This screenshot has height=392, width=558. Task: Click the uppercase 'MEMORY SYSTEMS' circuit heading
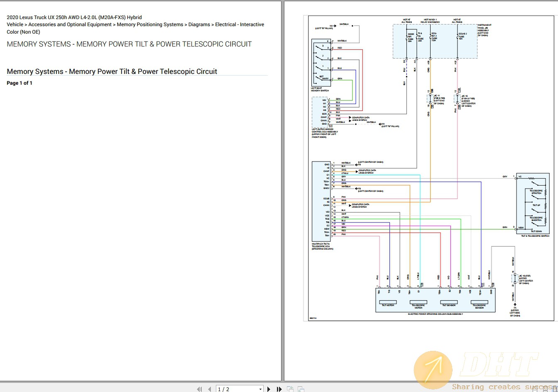129,44
